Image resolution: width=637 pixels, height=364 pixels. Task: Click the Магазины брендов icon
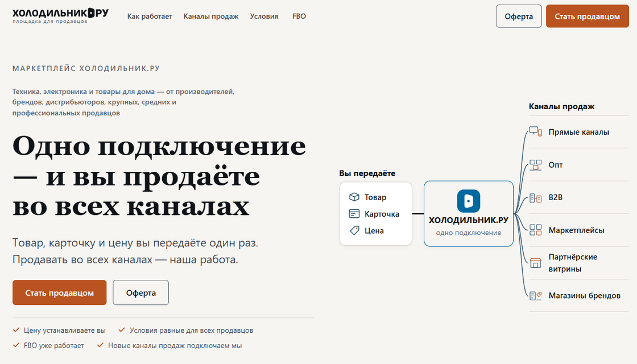(x=535, y=295)
